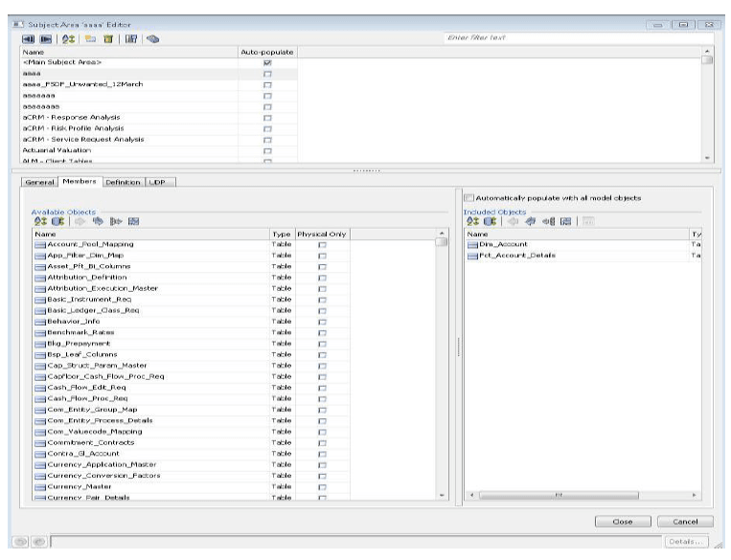This screenshot has width=731, height=560.
Task: Switch to the General tab
Action: coord(39,182)
